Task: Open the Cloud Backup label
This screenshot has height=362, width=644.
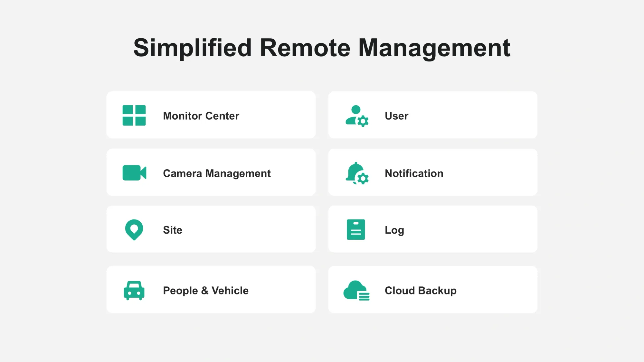Action: tap(421, 291)
